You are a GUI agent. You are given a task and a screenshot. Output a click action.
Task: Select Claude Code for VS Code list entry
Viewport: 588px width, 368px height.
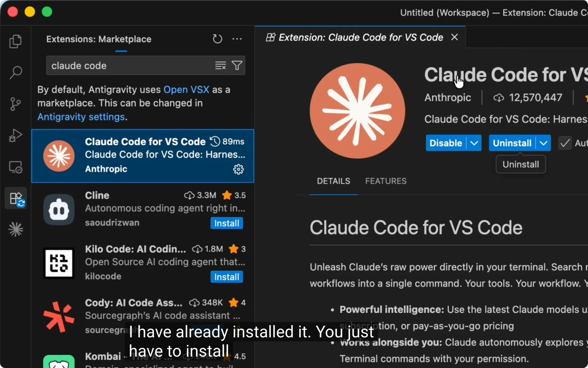(x=143, y=156)
